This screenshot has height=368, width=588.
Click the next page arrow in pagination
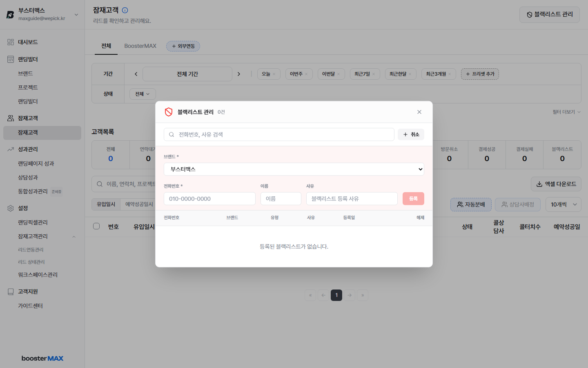point(350,295)
